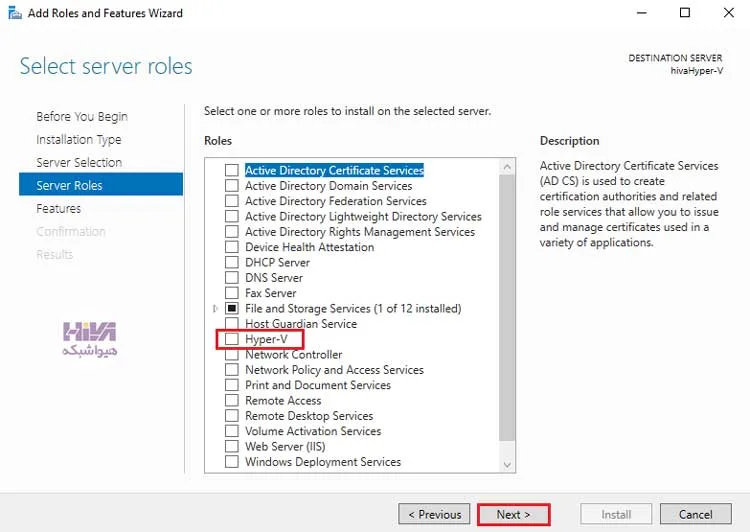Viewport: 750px width, 532px height.
Task: Select the Print and Document Services label
Action: tap(318, 385)
